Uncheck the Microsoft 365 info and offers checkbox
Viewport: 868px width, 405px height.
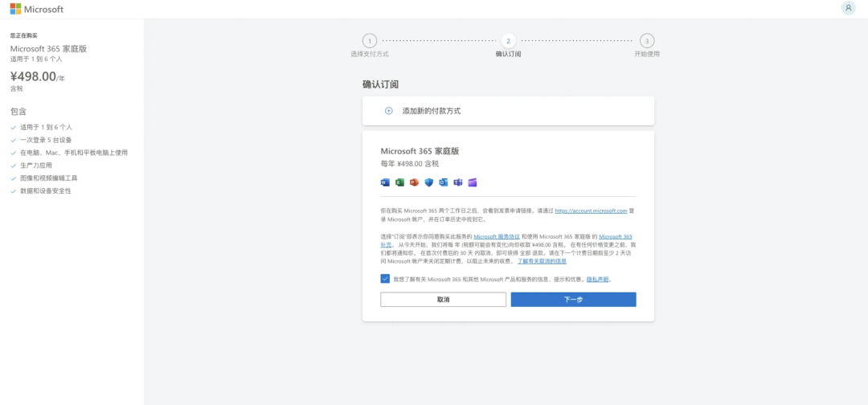[x=385, y=278]
